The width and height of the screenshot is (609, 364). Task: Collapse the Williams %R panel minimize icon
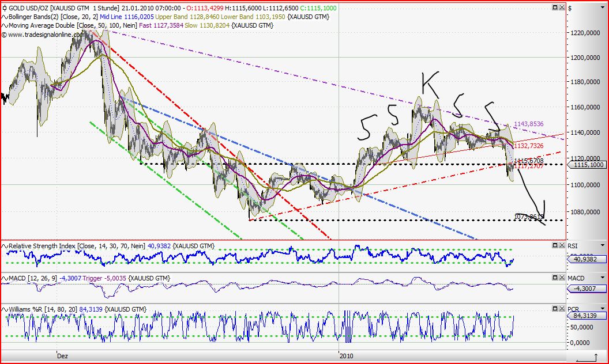[x=555, y=309]
